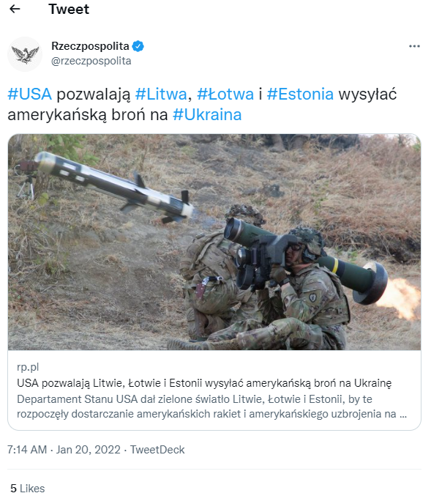Click the Tweet header title
The image size is (431, 504).
(x=69, y=9)
